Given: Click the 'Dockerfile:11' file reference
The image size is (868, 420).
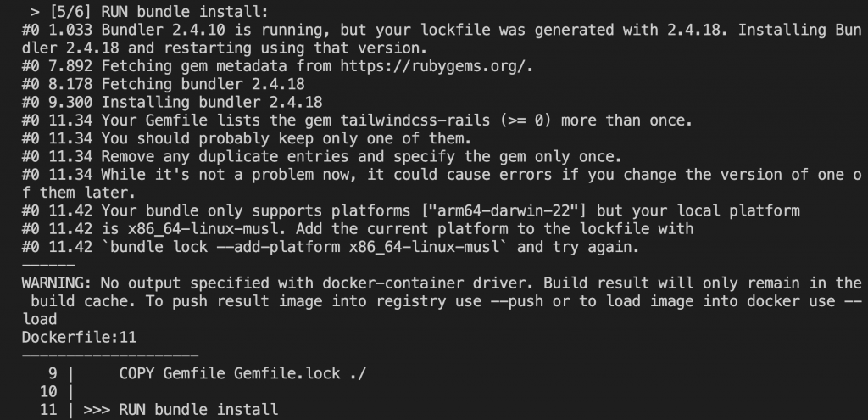Looking at the screenshot, I should (79, 338).
